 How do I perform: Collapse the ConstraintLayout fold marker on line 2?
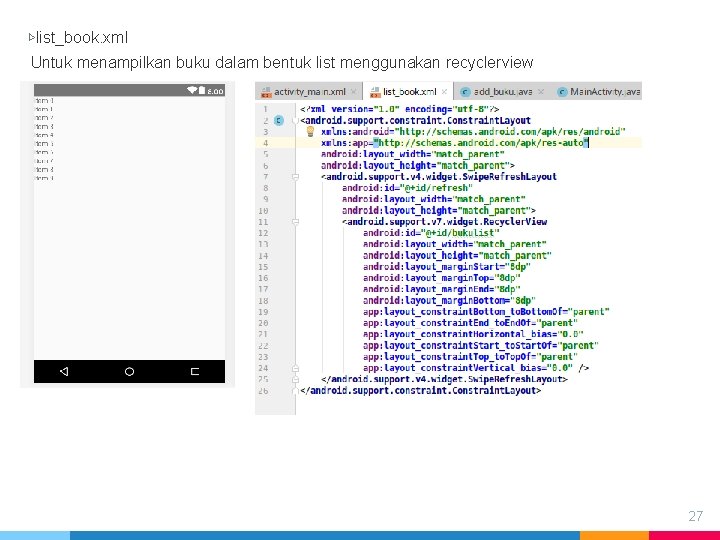296,121
